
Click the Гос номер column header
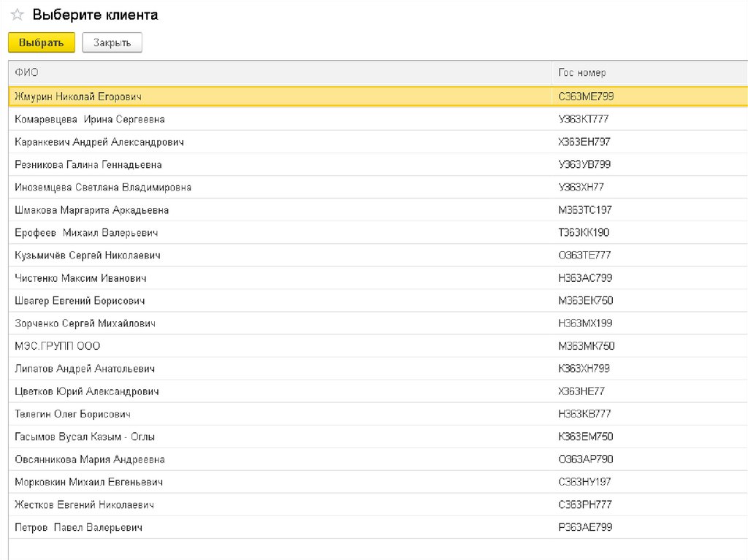click(581, 72)
